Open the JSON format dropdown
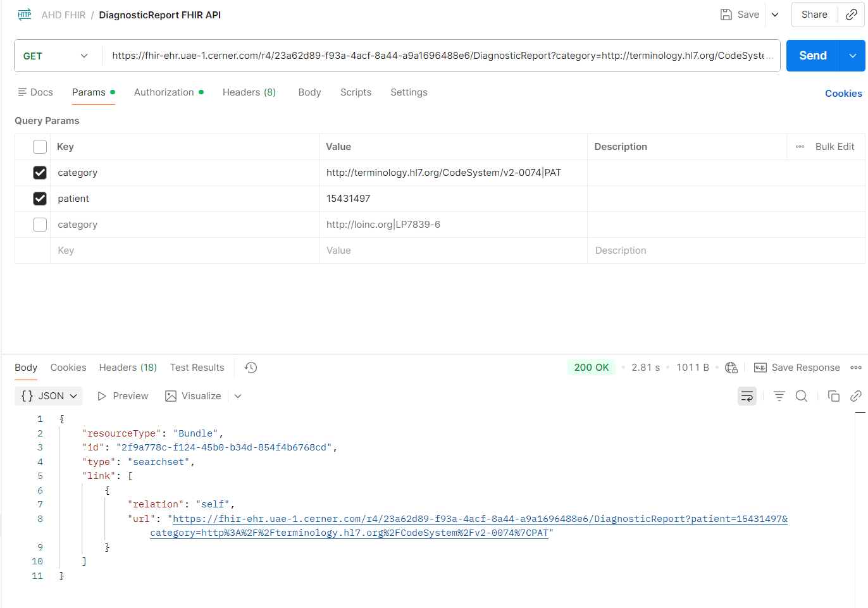The image size is (868, 608). click(49, 396)
